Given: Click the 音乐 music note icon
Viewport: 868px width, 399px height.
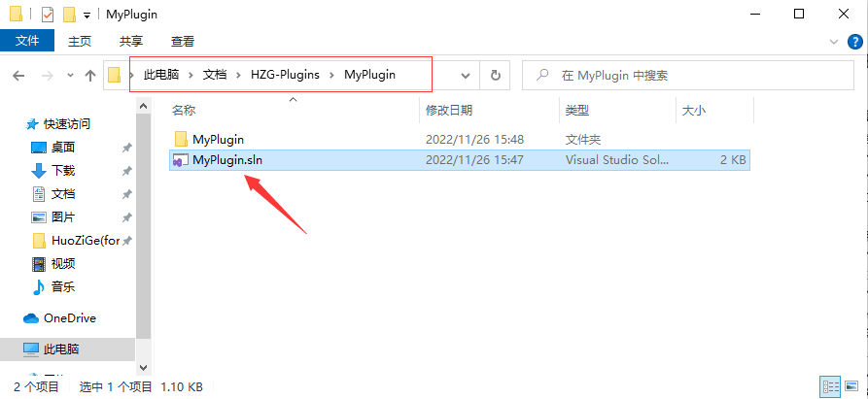Looking at the screenshot, I should point(39,286).
